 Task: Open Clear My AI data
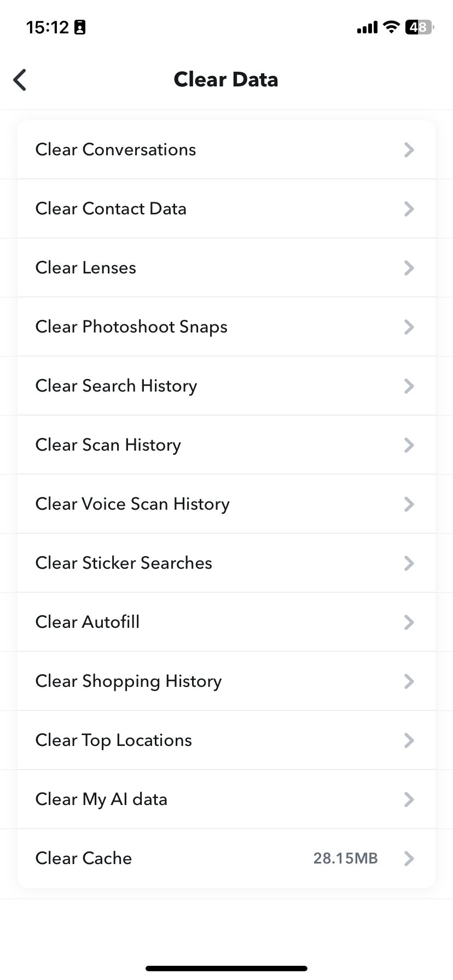pos(101,800)
